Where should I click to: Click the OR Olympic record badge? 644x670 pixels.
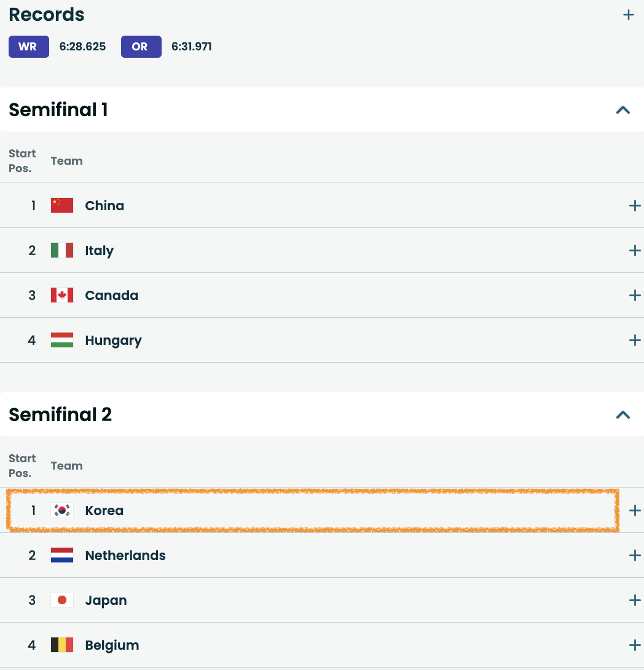point(141,47)
